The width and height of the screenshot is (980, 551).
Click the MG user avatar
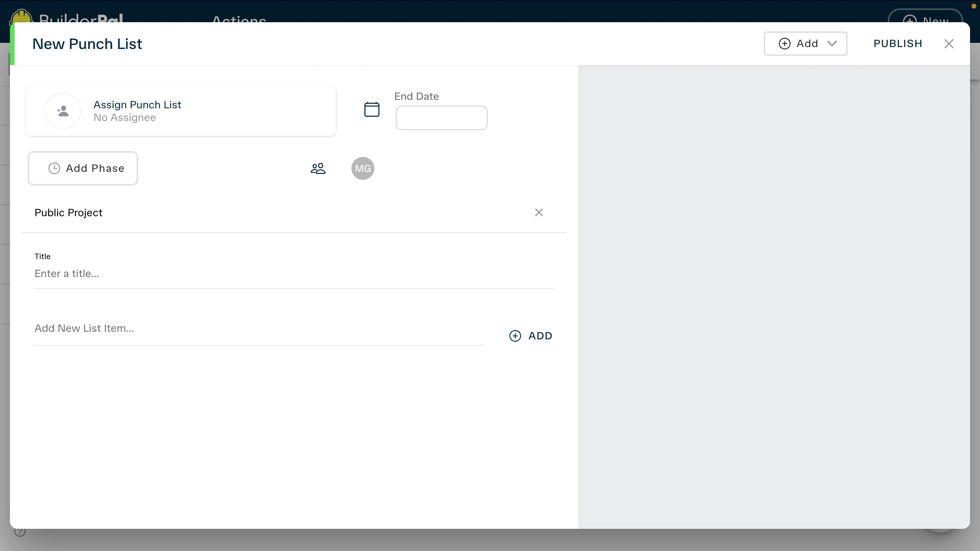click(363, 168)
